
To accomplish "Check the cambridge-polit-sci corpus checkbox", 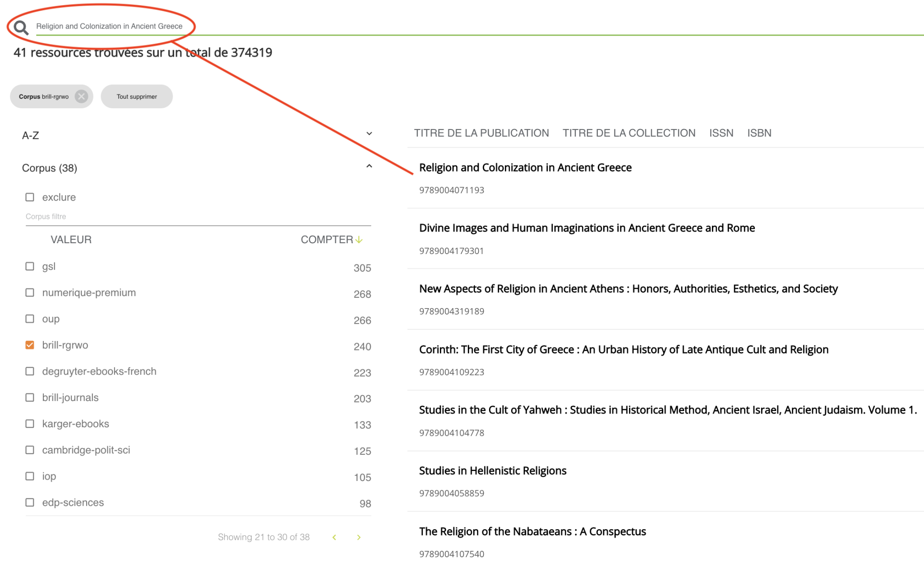I will [x=30, y=450].
